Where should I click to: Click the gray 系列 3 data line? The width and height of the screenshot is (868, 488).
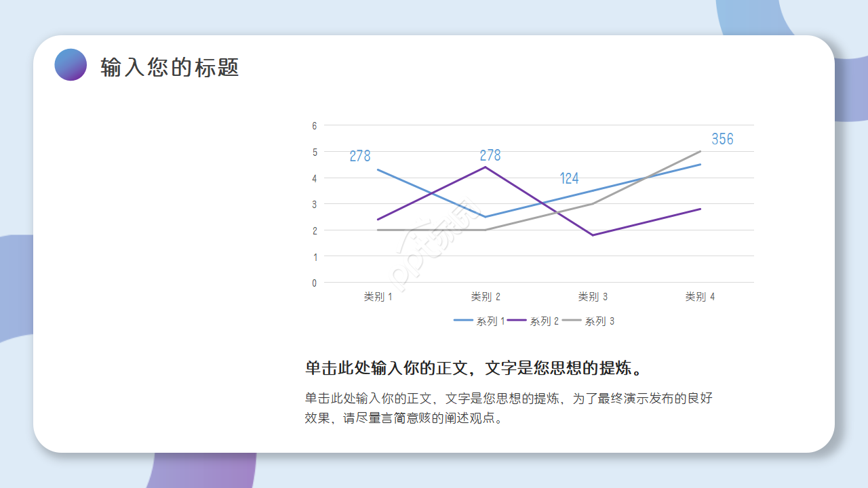441,230
